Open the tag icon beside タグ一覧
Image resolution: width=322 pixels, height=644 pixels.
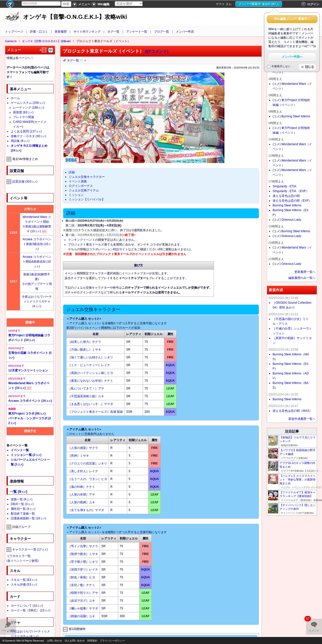tap(65, 60)
